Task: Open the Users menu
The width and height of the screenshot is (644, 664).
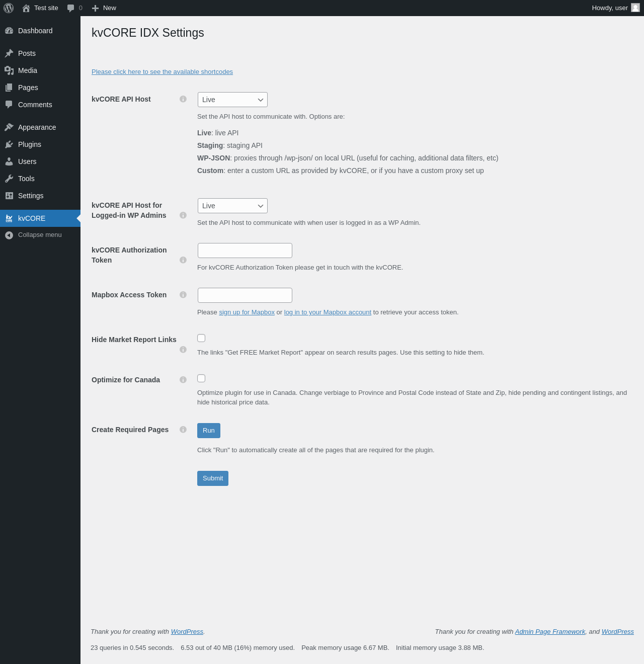Action: (40, 161)
